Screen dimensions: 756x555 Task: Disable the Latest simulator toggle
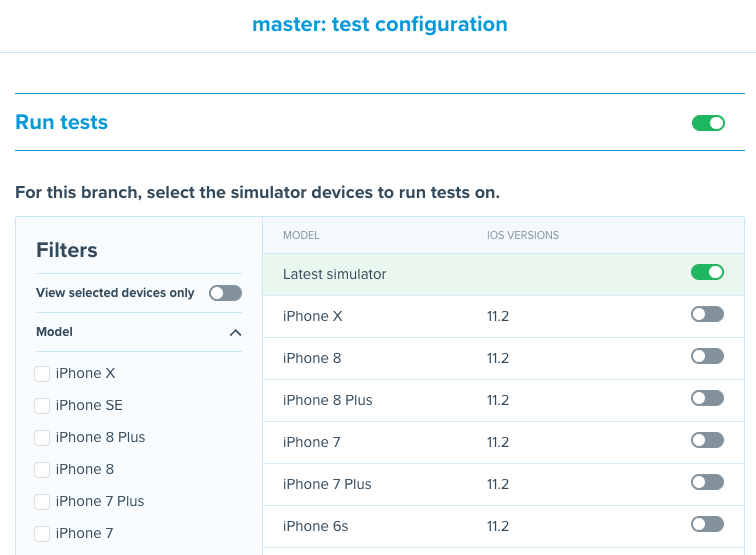pos(707,272)
